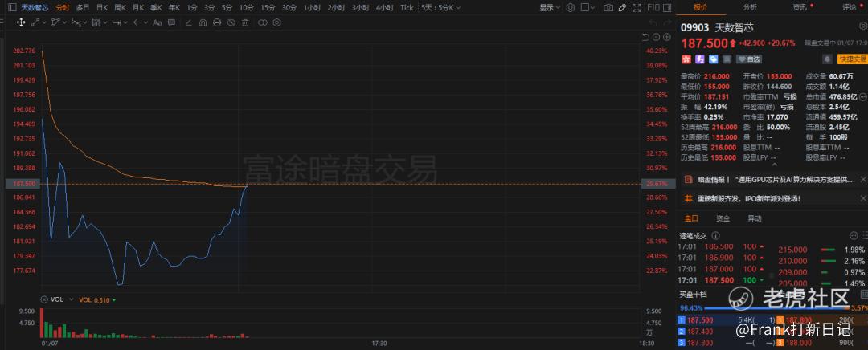Viewport: 868px width, 350px height.
Task: Select the comment callout note tool
Action: pos(172,22)
